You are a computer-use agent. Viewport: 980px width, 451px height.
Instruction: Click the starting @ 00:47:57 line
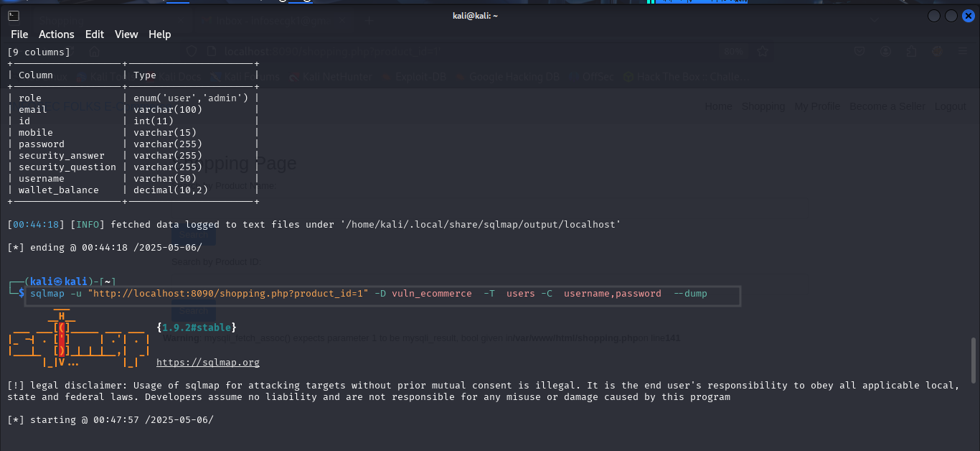point(110,419)
